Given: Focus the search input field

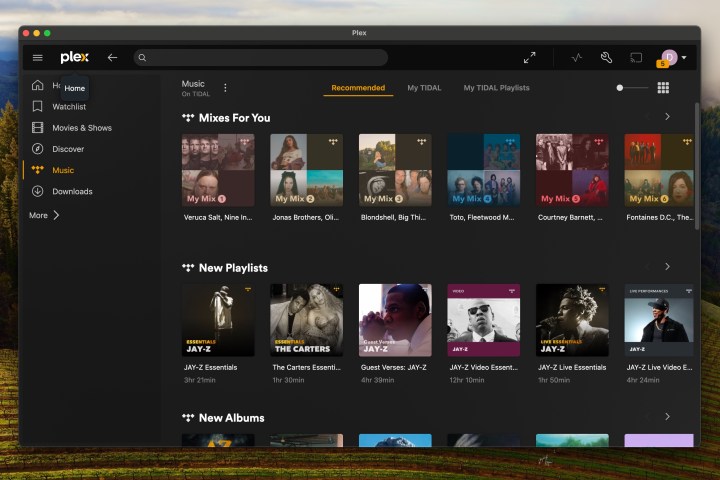Looking at the screenshot, I should [x=261, y=57].
